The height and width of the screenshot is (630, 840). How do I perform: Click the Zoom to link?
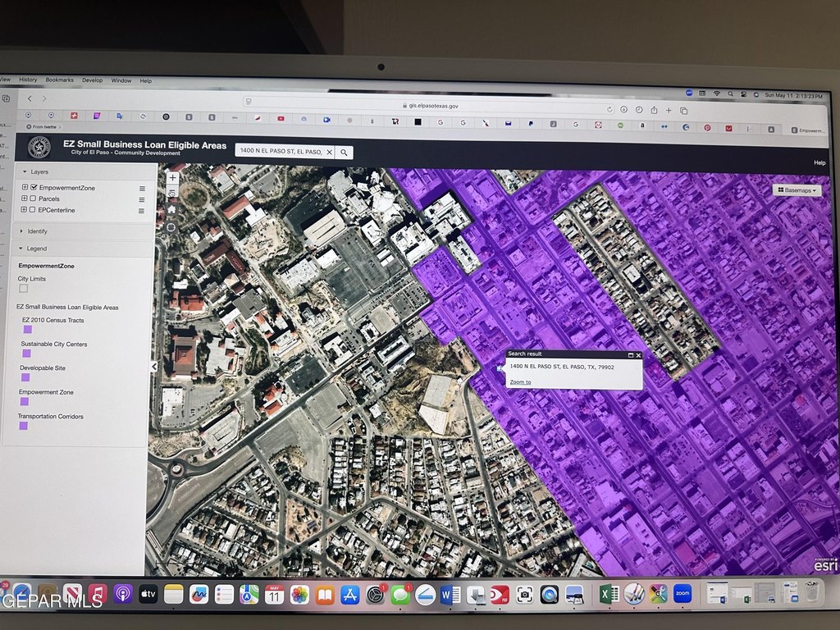pyautogui.click(x=520, y=382)
